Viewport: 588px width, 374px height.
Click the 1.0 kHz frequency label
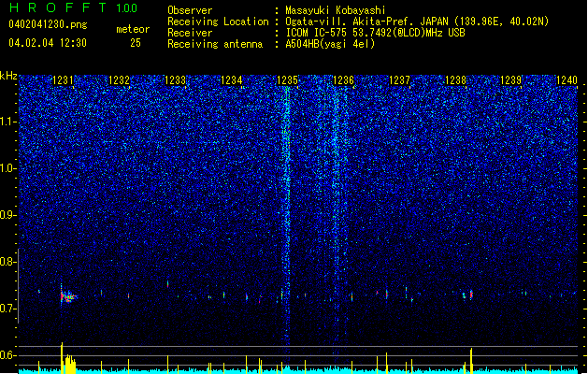coord(7,168)
